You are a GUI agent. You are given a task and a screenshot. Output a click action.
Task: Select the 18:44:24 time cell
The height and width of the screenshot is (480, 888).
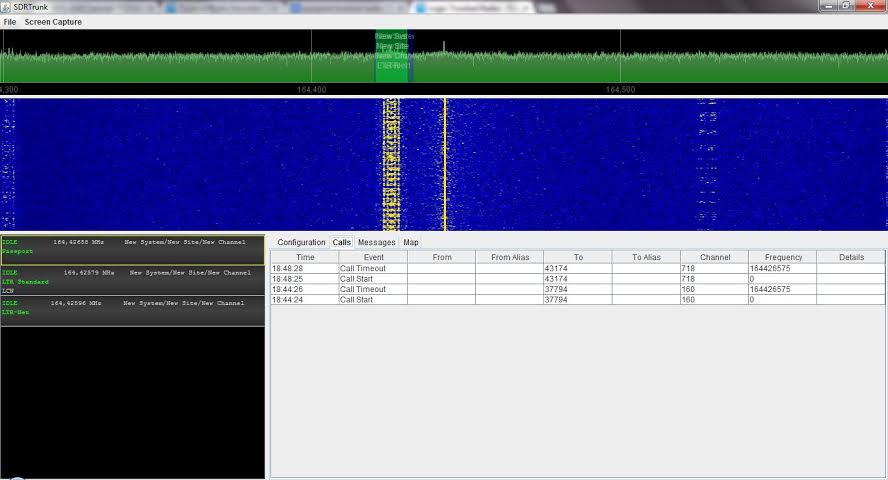[305, 299]
